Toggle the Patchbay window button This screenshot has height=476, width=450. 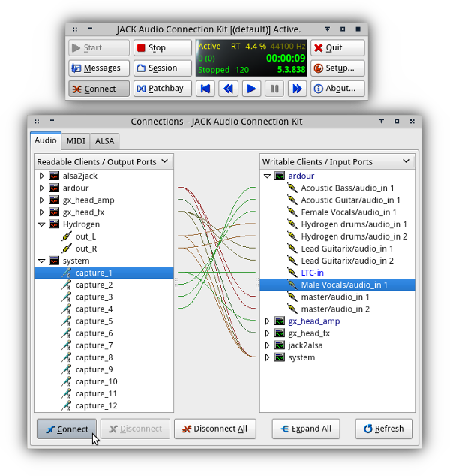163,89
